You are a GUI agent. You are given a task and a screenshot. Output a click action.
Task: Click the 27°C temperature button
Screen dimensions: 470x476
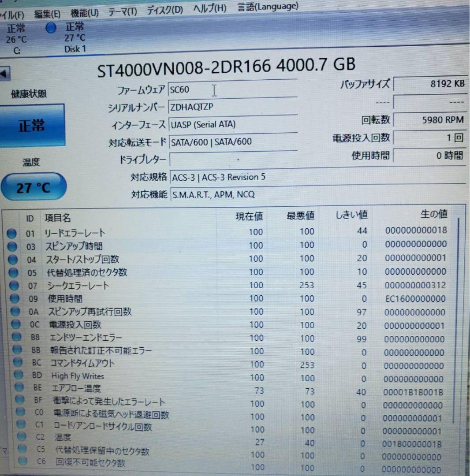point(34,186)
